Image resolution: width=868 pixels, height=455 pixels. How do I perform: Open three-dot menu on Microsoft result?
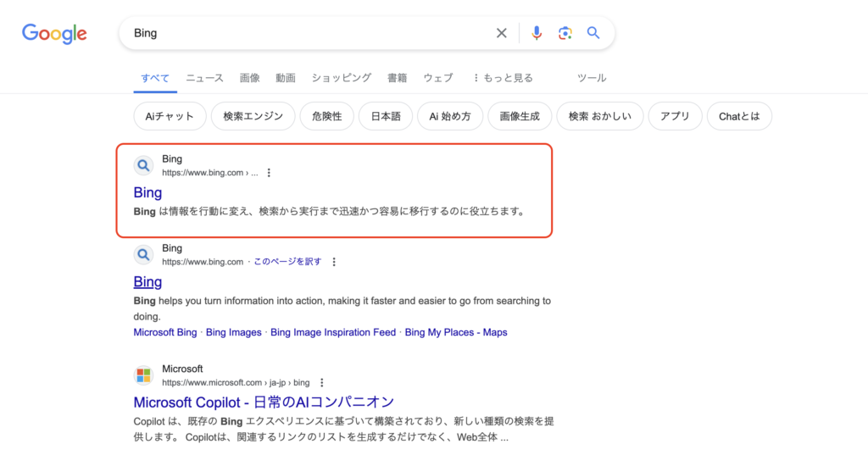[321, 383]
